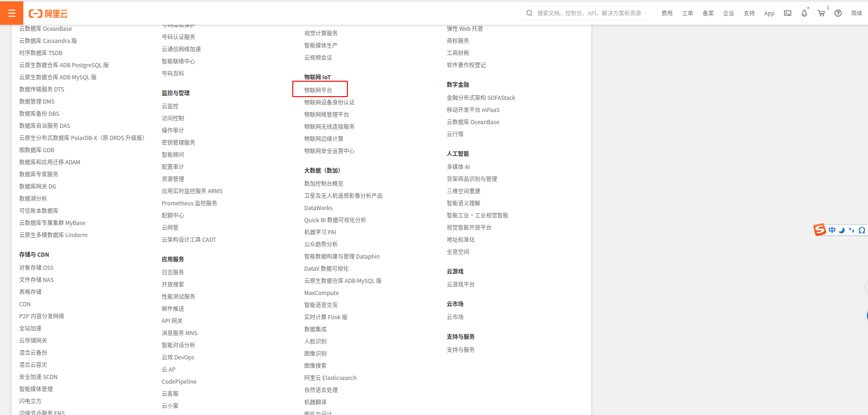Open the 备案 menu in top bar
The height and width of the screenshot is (415, 868).
[x=708, y=14]
